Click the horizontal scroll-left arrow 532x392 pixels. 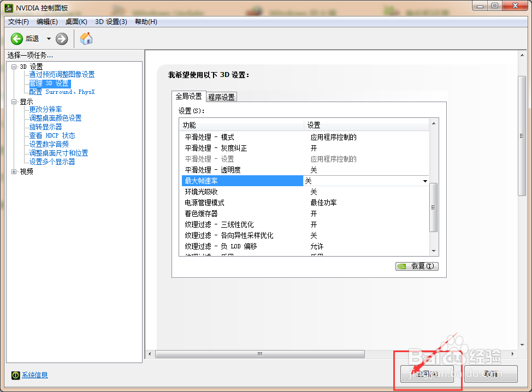(x=150, y=354)
